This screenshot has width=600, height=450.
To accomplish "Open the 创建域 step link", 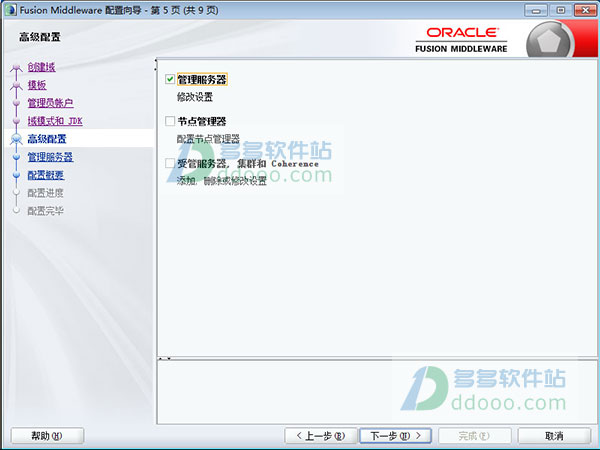I will (41, 67).
